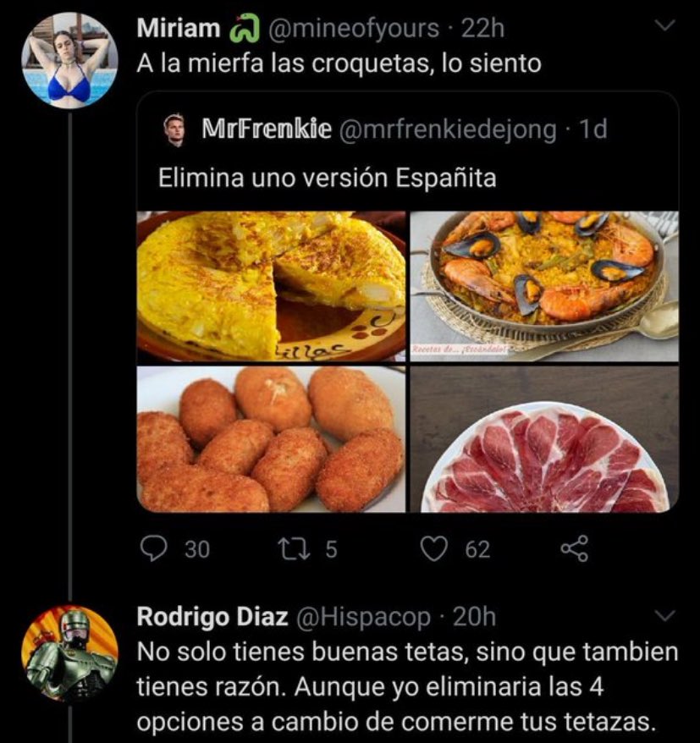
Task: Open Miriam's profile picture
Action: [69, 60]
